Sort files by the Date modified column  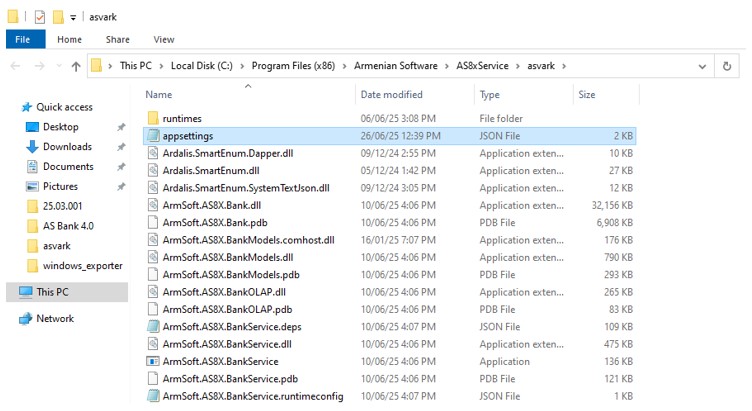pos(391,94)
